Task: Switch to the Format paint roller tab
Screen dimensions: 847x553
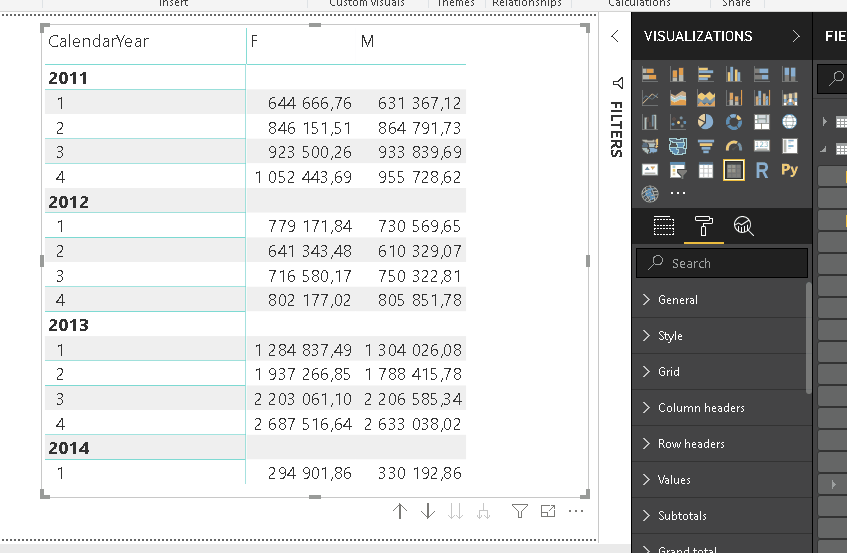Action: coord(703,226)
